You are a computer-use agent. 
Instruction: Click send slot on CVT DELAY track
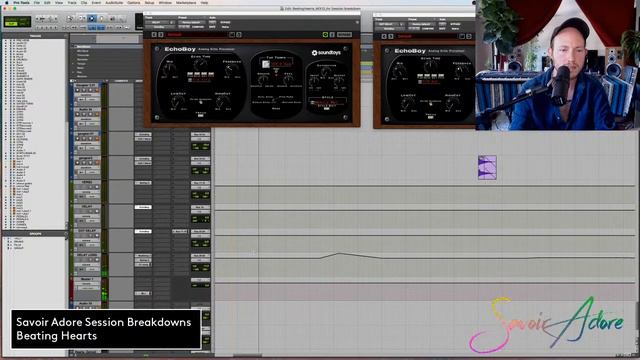tap(180, 231)
